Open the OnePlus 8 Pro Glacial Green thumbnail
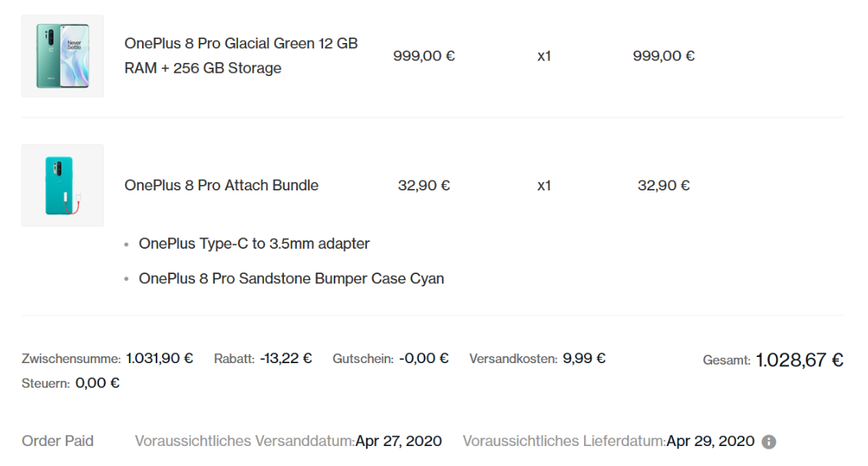This screenshot has height=466, width=868. pyautogui.click(x=63, y=56)
